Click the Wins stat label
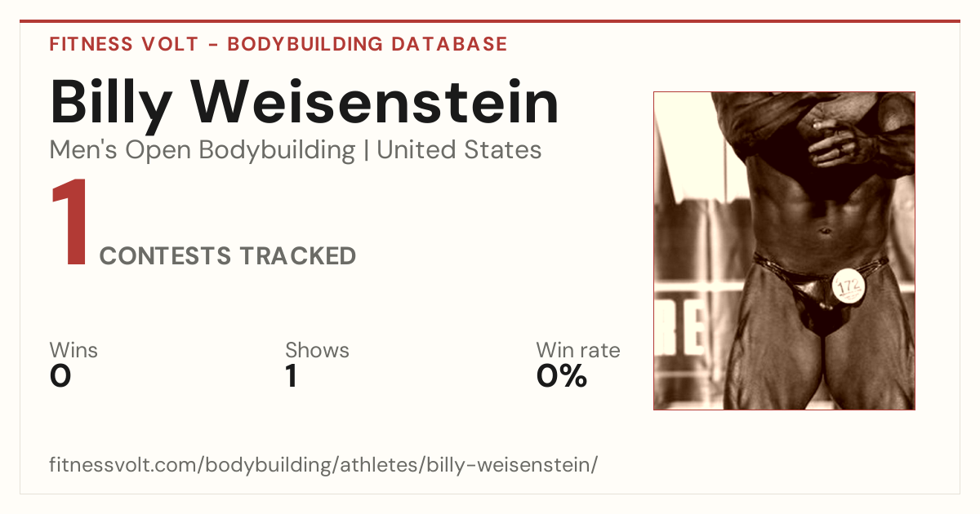980x514 pixels. tap(73, 350)
